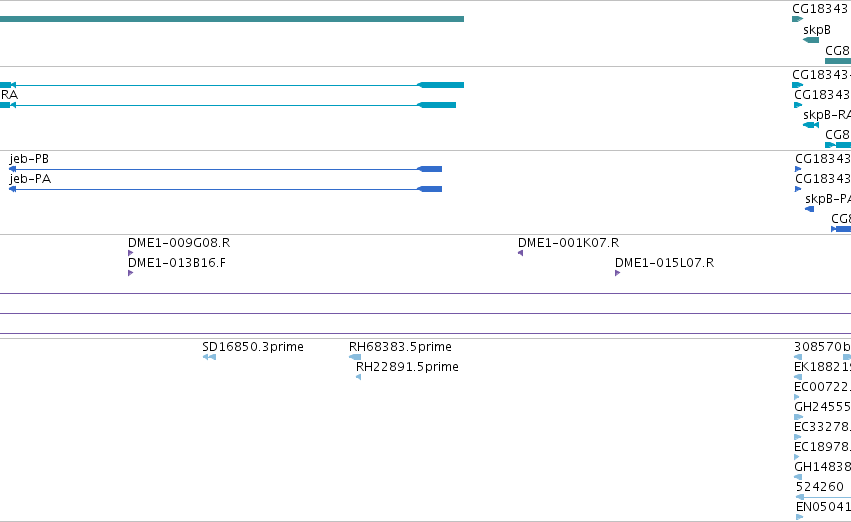
Task: Select the upper transcript's thick cyan exon block
Action: tap(441, 85)
